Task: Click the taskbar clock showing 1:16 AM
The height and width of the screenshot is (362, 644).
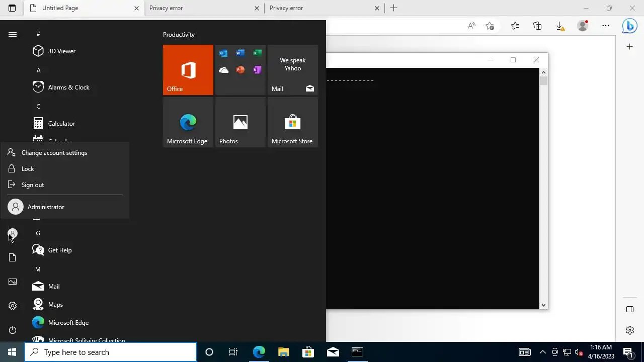Action: coord(601,352)
